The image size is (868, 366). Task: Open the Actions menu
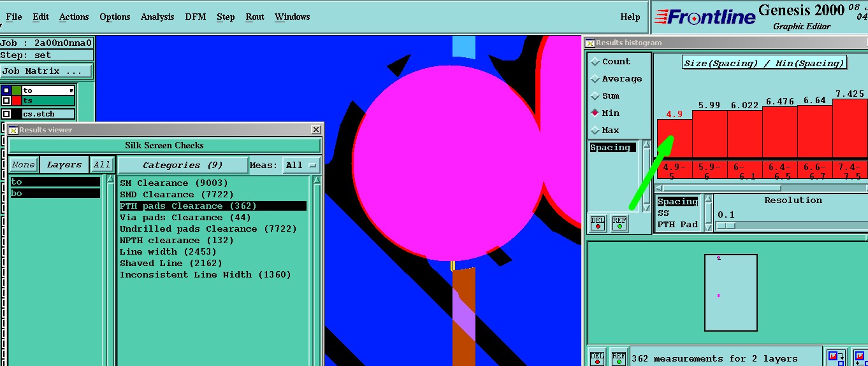pyautogui.click(x=74, y=17)
